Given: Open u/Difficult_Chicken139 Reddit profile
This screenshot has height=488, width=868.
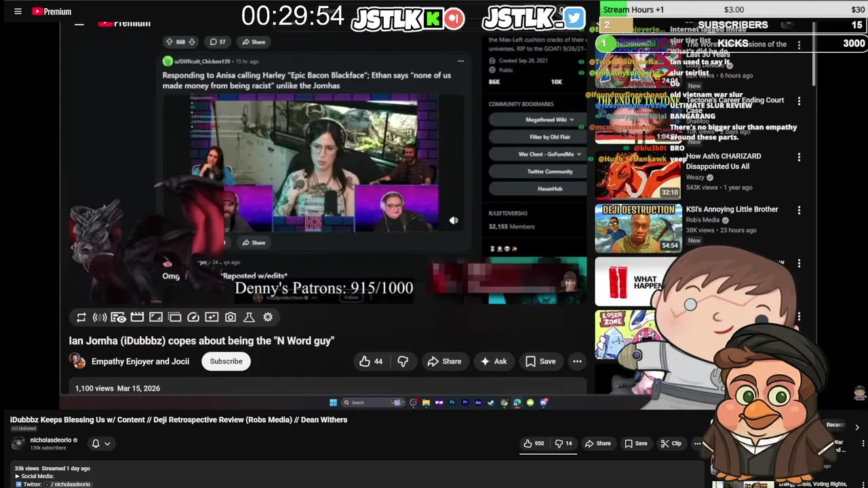Looking at the screenshot, I should tap(202, 62).
